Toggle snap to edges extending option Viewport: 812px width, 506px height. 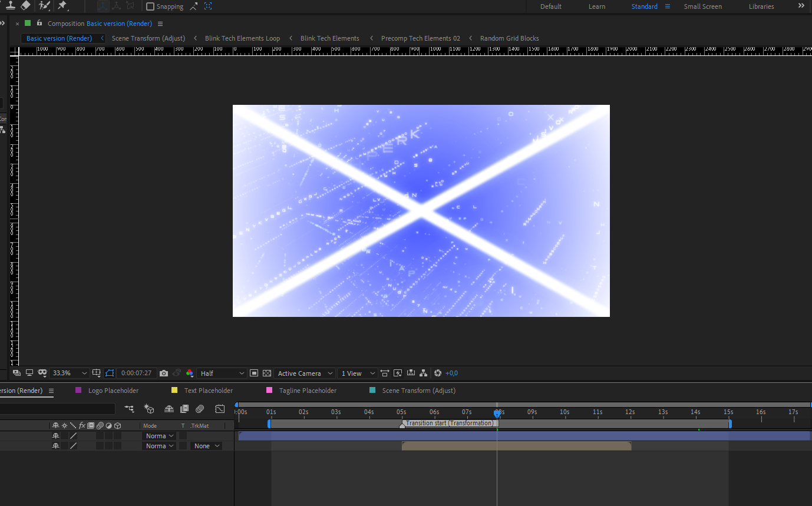tap(194, 6)
